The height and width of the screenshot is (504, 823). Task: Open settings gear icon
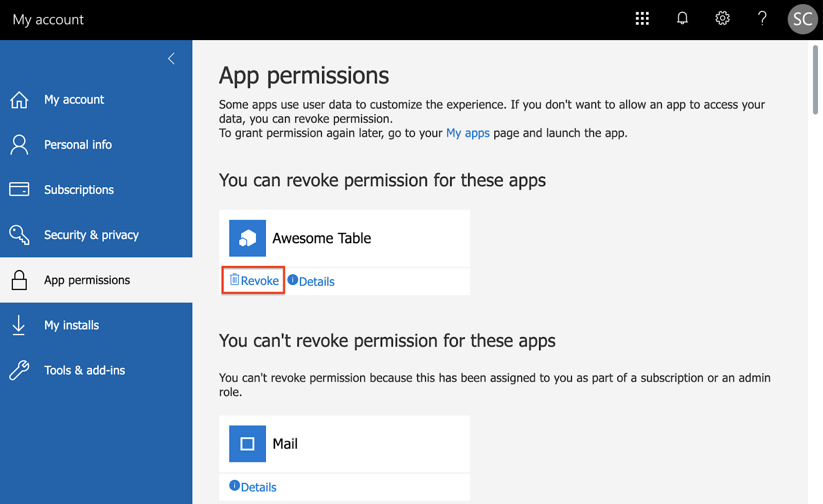[722, 19]
